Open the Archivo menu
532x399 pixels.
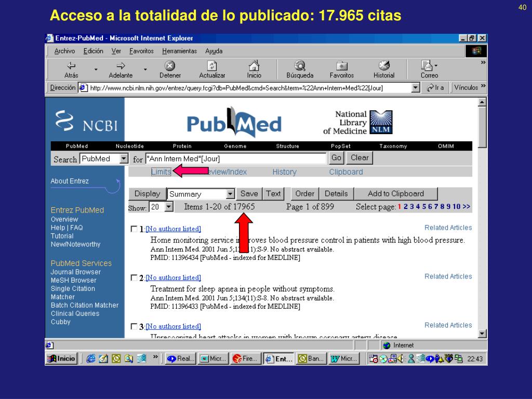tap(64, 51)
